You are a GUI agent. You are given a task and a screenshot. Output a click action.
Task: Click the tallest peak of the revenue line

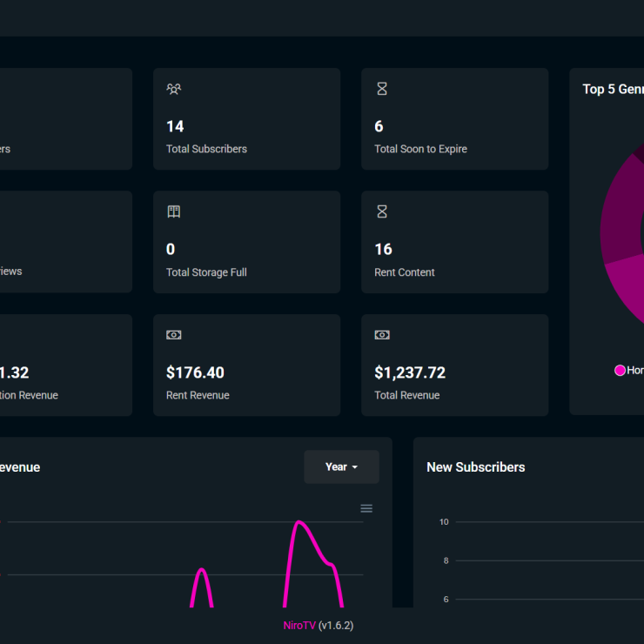(x=299, y=522)
